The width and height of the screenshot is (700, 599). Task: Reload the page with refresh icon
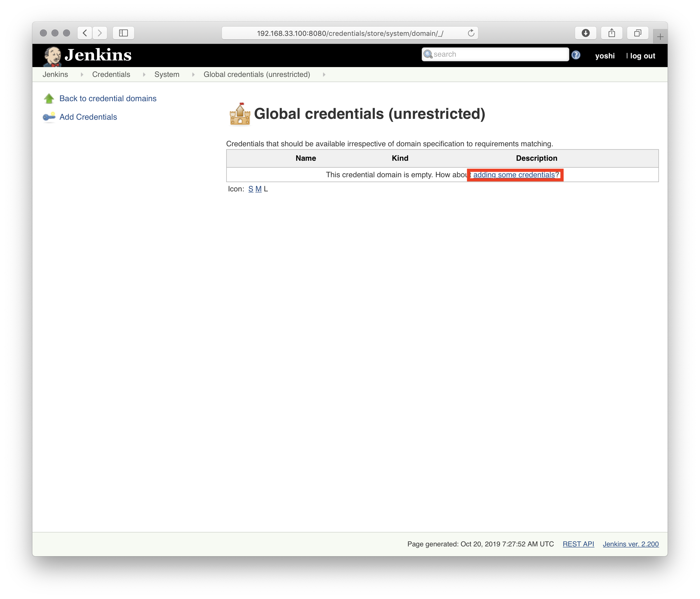pyautogui.click(x=471, y=33)
